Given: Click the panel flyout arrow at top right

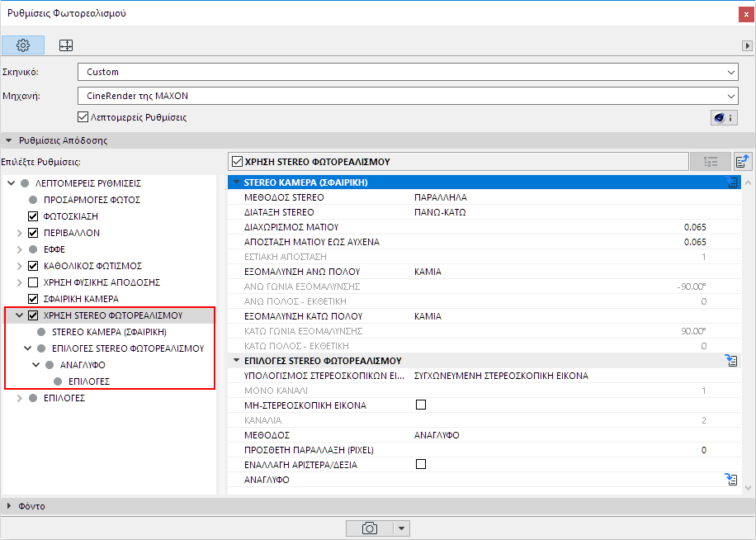Looking at the screenshot, I should pos(747,45).
